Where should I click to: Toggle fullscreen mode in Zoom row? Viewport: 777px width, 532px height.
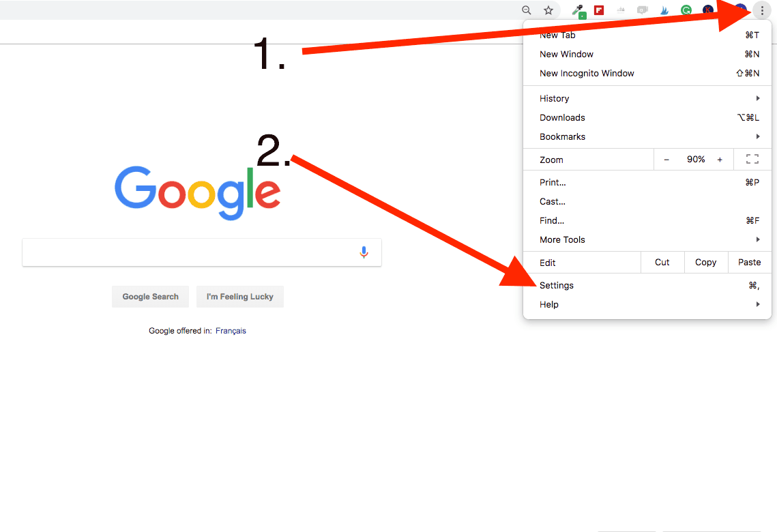point(752,159)
